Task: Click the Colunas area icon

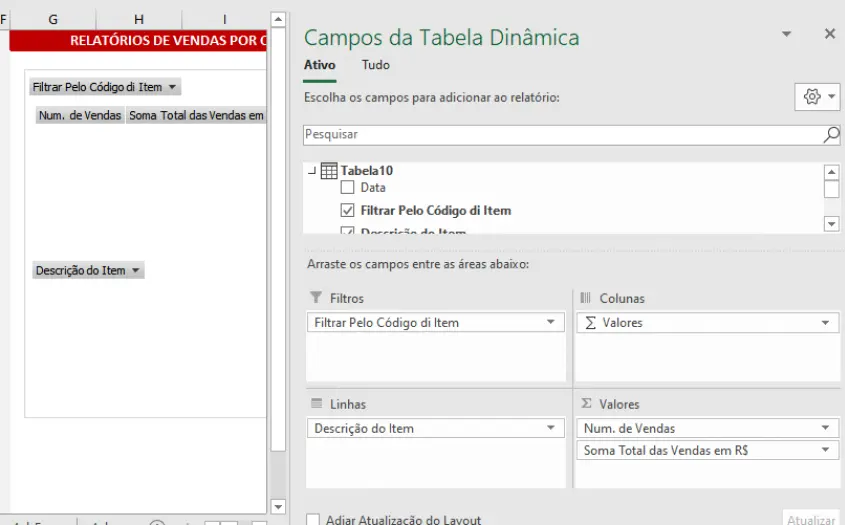Action: coord(585,298)
